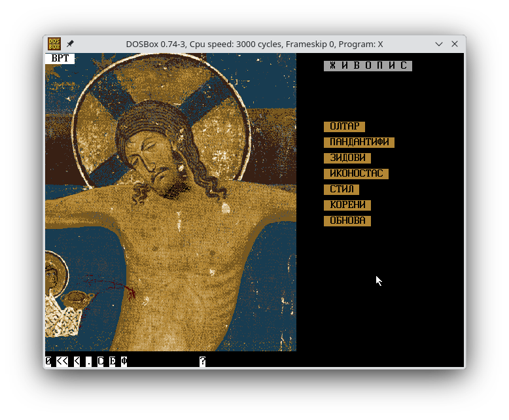Select the СТИЛ menu item
Viewport: 509px width, 420px height.
click(342, 190)
